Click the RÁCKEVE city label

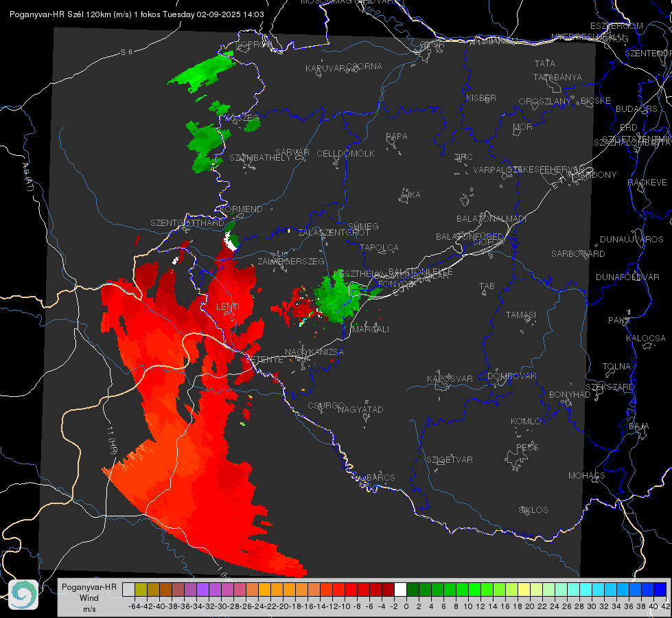[x=647, y=183]
